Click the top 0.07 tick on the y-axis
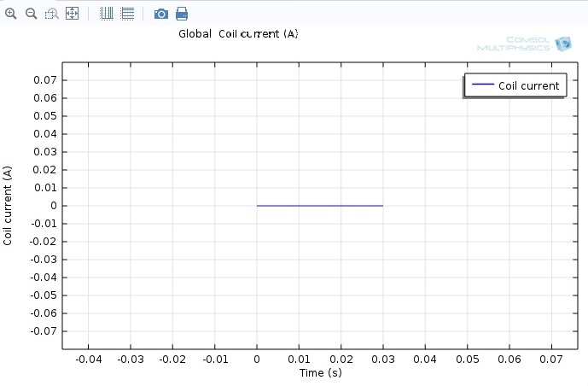This screenshot has width=588, height=386. tap(45, 80)
